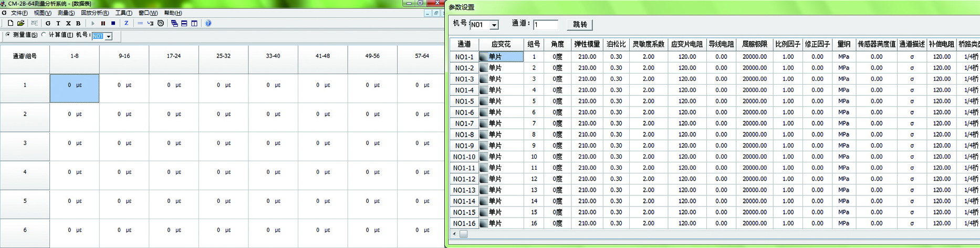
Task: Click the clock timer toolbar icon
Action: point(161,23)
